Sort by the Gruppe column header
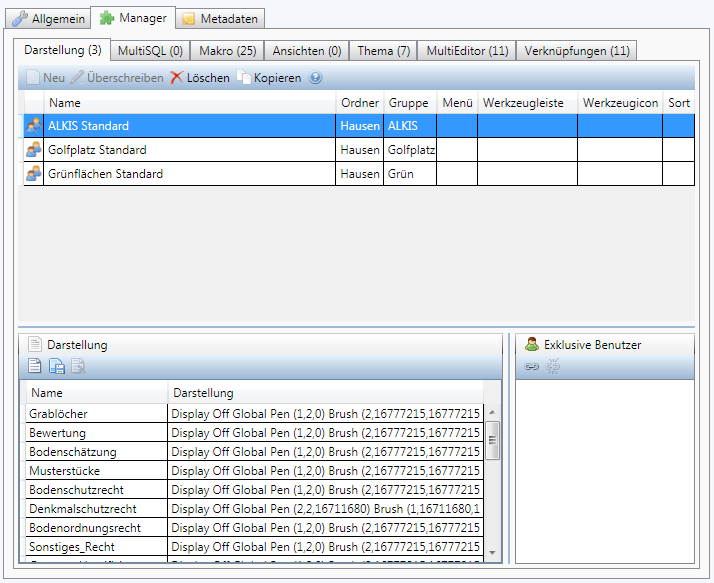Viewport: 714px width, 583px height. tap(408, 103)
